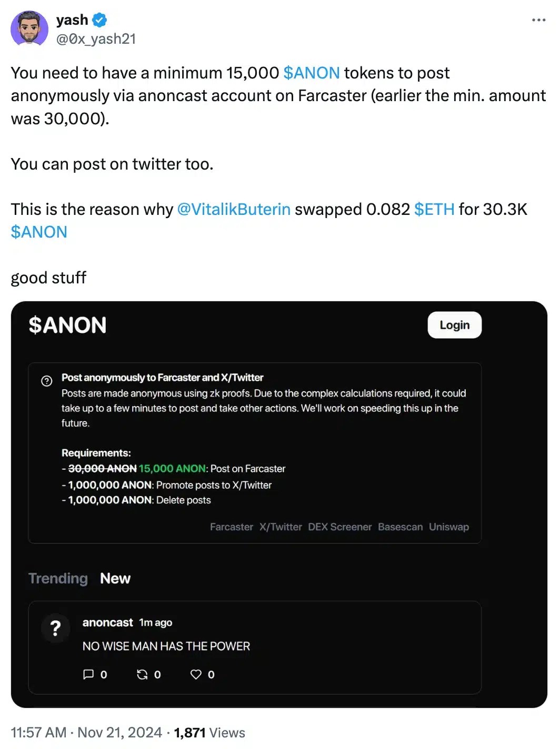560x749 pixels.
Task: Open the Basescan link
Action: (400, 527)
